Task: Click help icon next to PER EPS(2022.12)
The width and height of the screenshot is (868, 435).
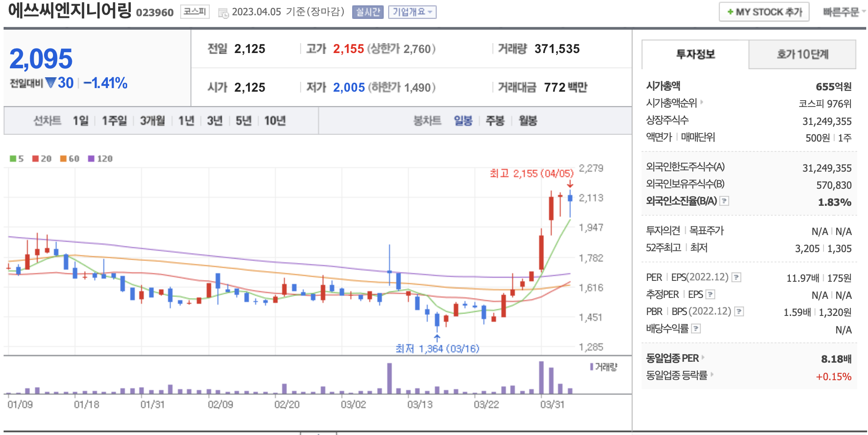Action: pos(736,277)
